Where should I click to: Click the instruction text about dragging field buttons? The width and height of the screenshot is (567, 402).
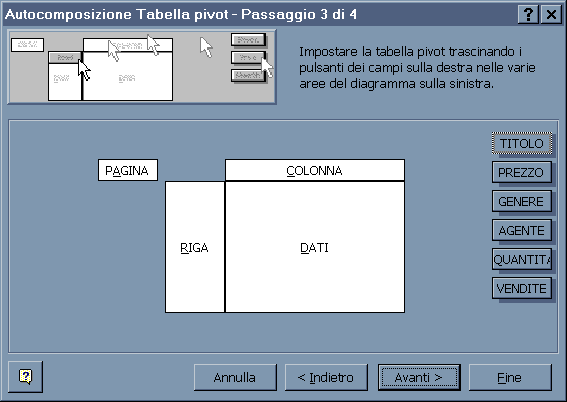pos(417,68)
